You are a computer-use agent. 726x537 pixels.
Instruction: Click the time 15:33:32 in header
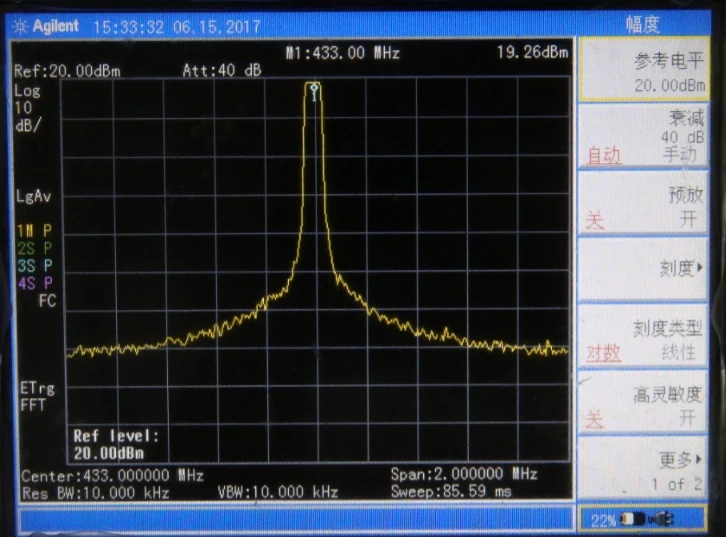128,27
